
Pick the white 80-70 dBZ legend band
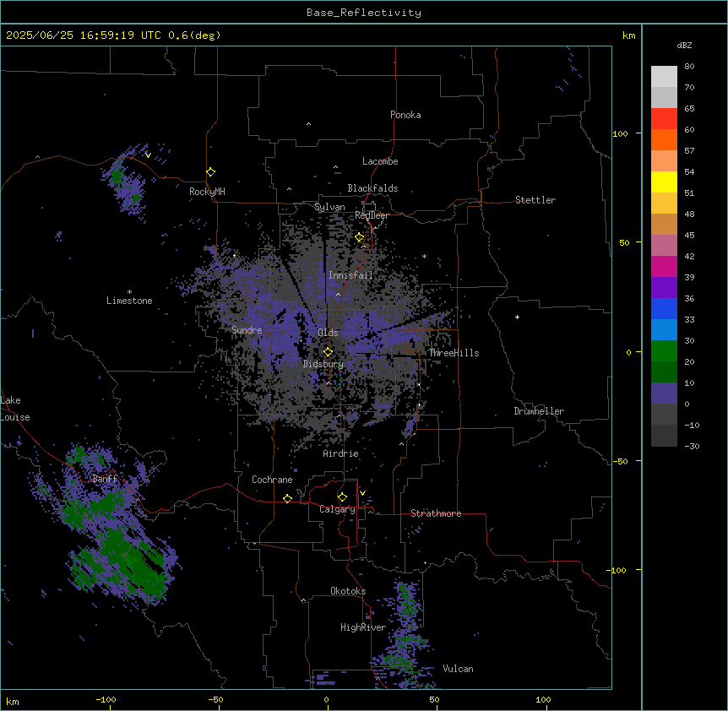tap(664, 77)
